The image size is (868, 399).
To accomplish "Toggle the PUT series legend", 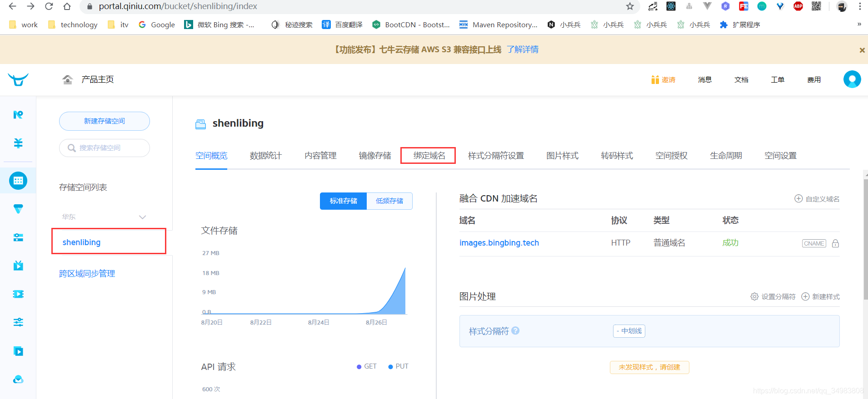I will pos(399,366).
